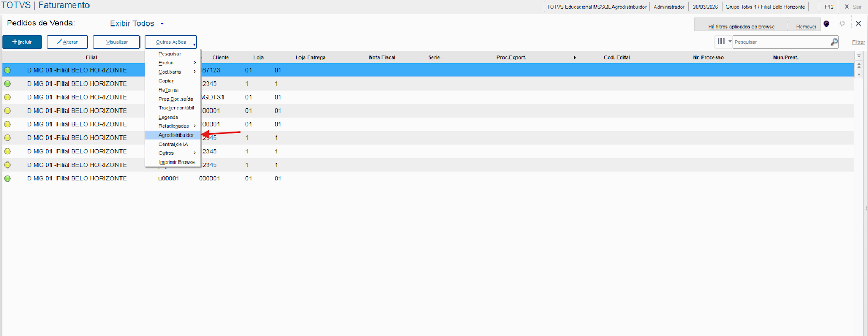868x336 pixels.
Task: Select Legenda in the menu
Action: pos(168,117)
